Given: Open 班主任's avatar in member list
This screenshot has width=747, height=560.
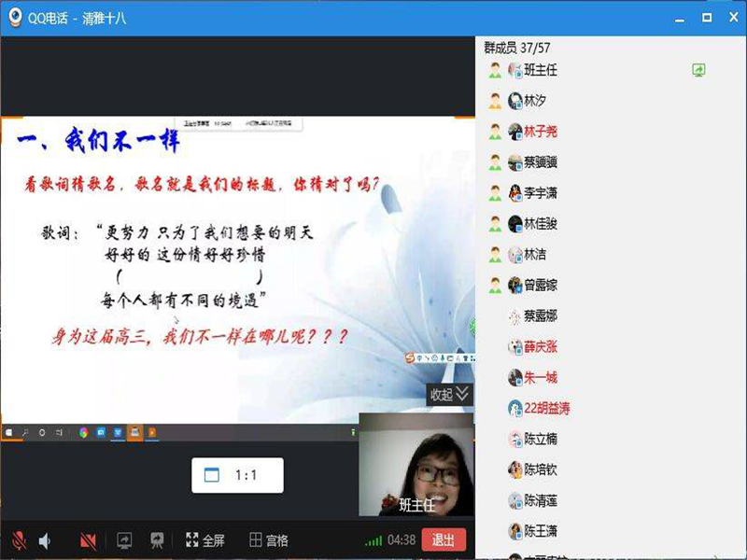Looking at the screenshot, I should 515,71.
